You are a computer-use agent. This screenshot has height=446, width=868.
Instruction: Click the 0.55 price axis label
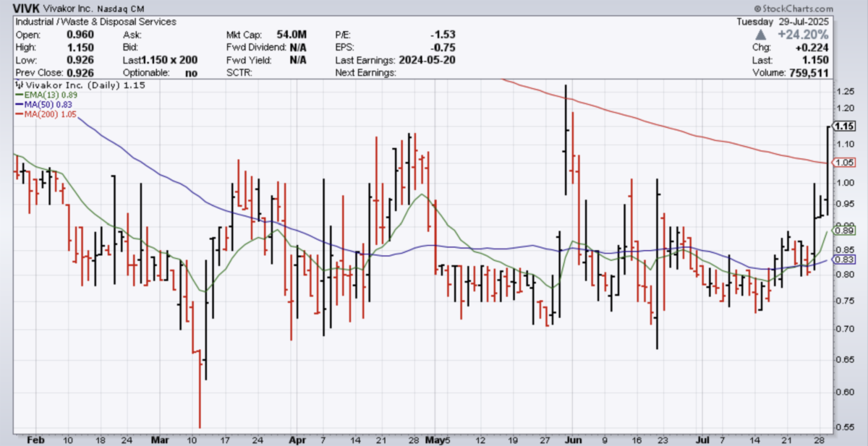point(844,427)
